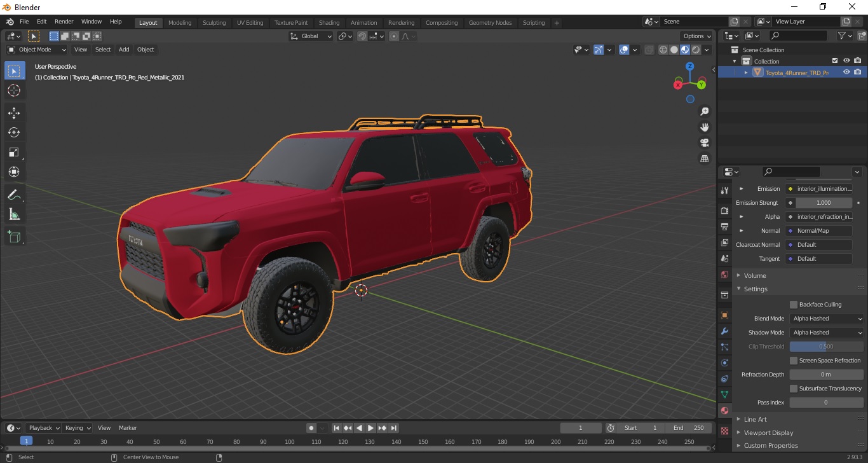Viewport: 868px width, 463px height.
Task: Switch to rendered viewport shading
Action: click(x=696, y=50)
